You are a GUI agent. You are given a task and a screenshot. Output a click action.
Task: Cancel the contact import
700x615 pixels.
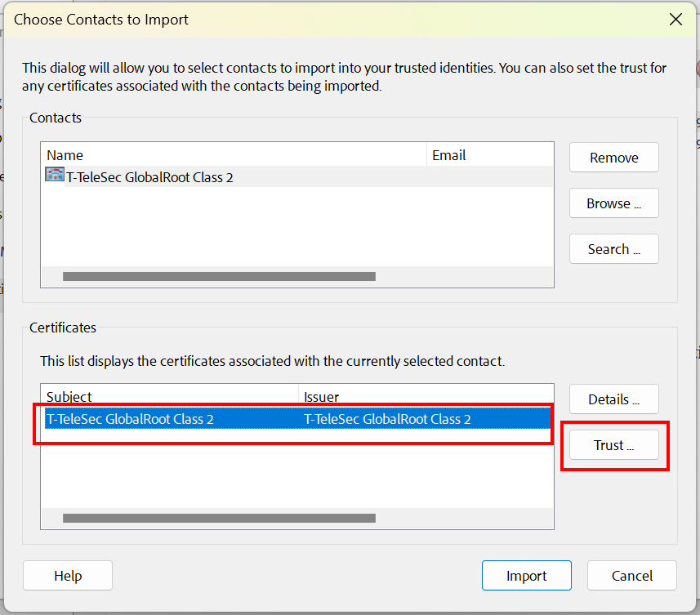point(631,575)
